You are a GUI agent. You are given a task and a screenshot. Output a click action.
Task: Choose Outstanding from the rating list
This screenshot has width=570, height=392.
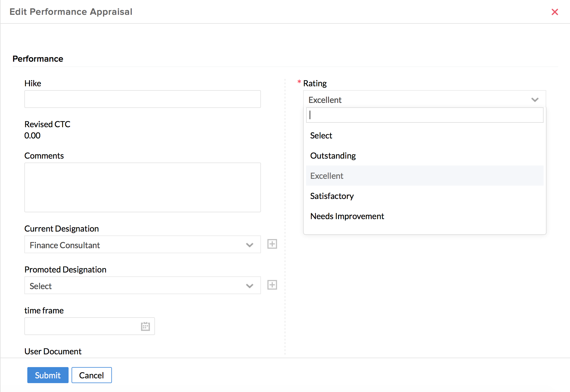(x=333, y=156)
